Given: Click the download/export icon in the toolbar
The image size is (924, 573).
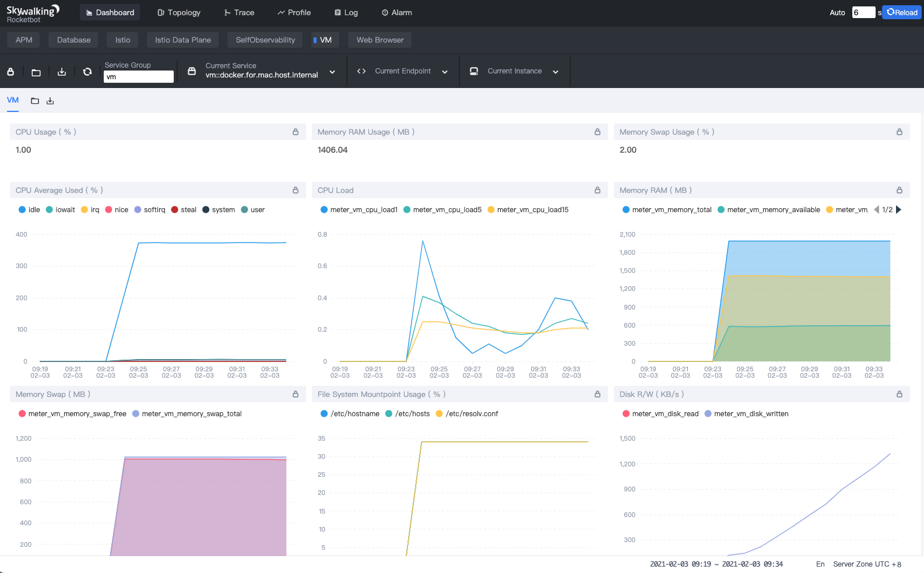Looking at the screenshot, I should click(62, 72).
